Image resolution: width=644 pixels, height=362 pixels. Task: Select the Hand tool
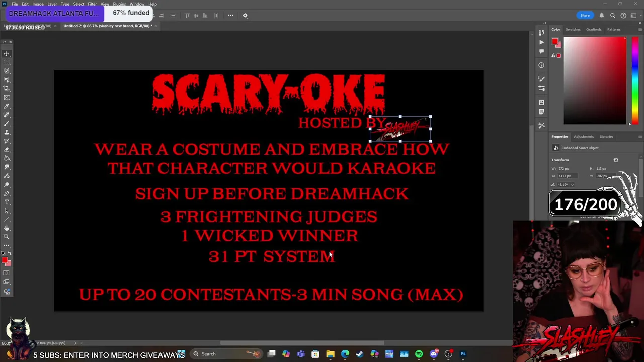[x=7, y=228]
